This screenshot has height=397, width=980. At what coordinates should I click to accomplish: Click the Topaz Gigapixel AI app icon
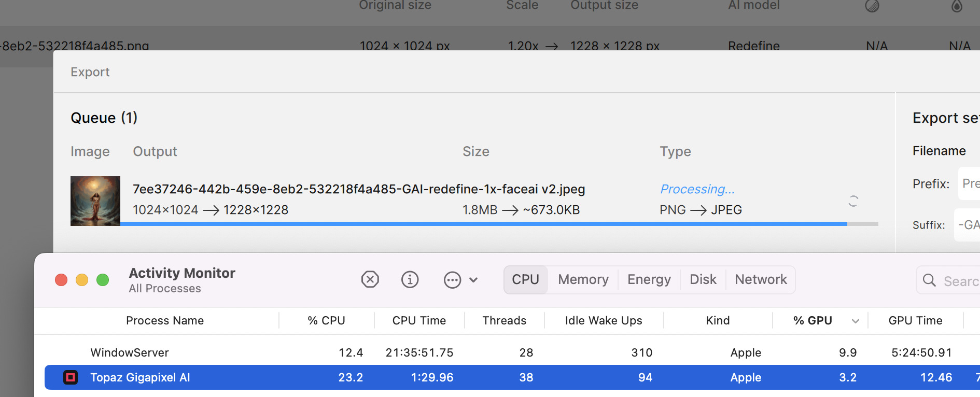click(x=71, y=377)
